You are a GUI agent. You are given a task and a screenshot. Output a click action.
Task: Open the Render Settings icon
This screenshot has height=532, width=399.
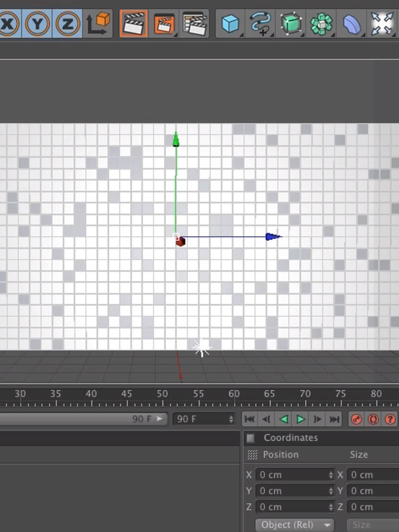(x=194, y=23)
